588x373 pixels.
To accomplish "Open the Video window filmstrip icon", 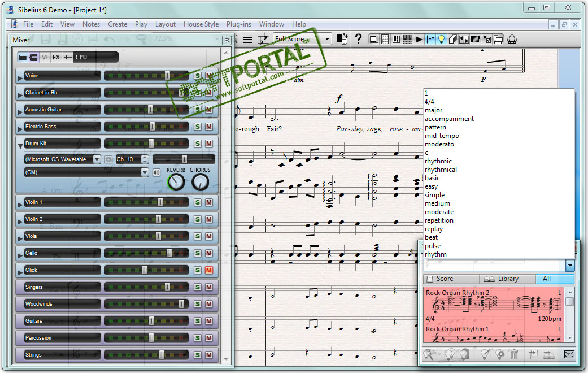I will 475,39.
